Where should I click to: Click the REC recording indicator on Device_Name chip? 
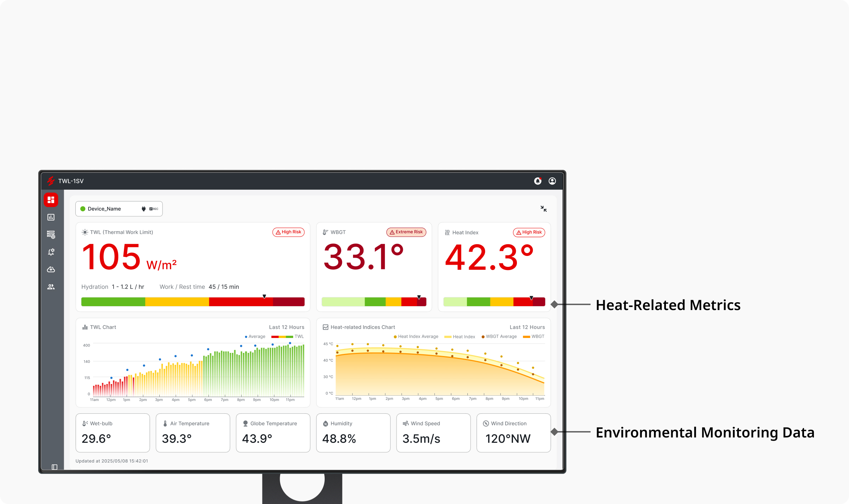[153, 208]
